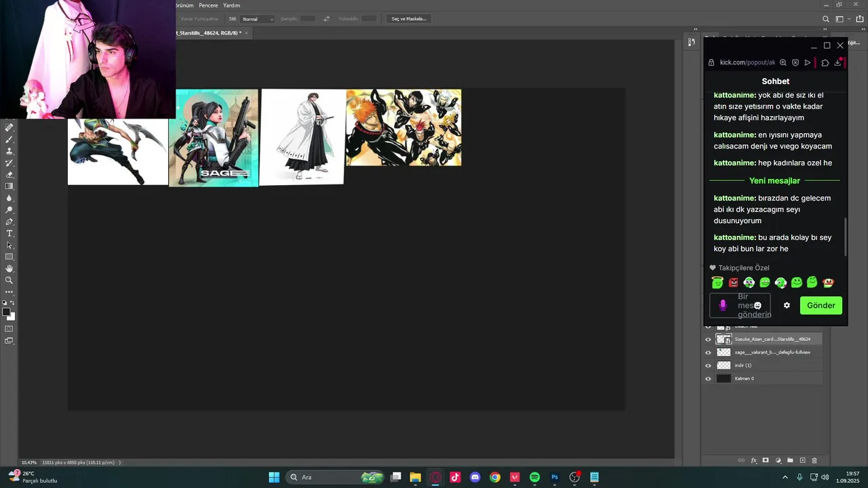
Task: Toggle Quick Mask mode
Action: pyautogui.click(x=9, y=329)
